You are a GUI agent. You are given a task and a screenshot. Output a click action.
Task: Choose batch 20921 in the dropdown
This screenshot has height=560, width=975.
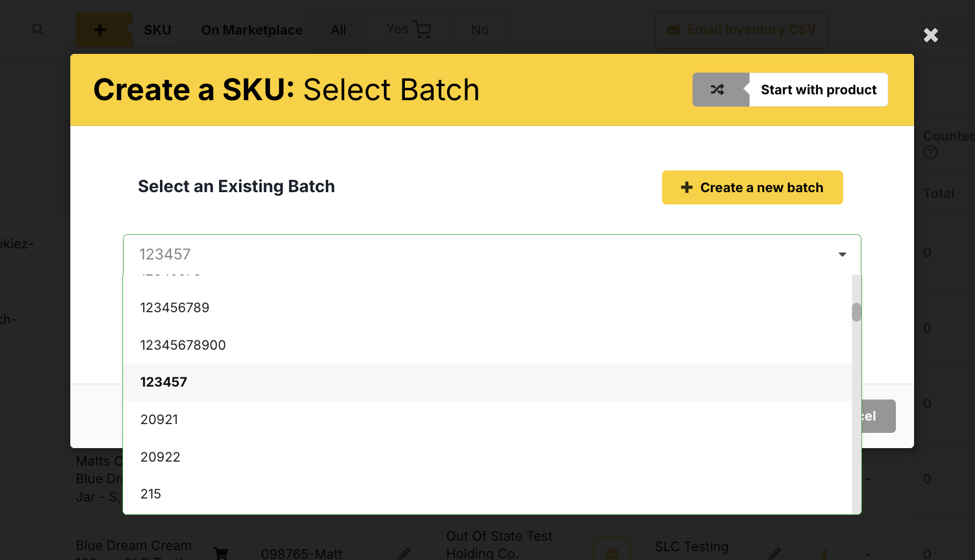[159, 419]
